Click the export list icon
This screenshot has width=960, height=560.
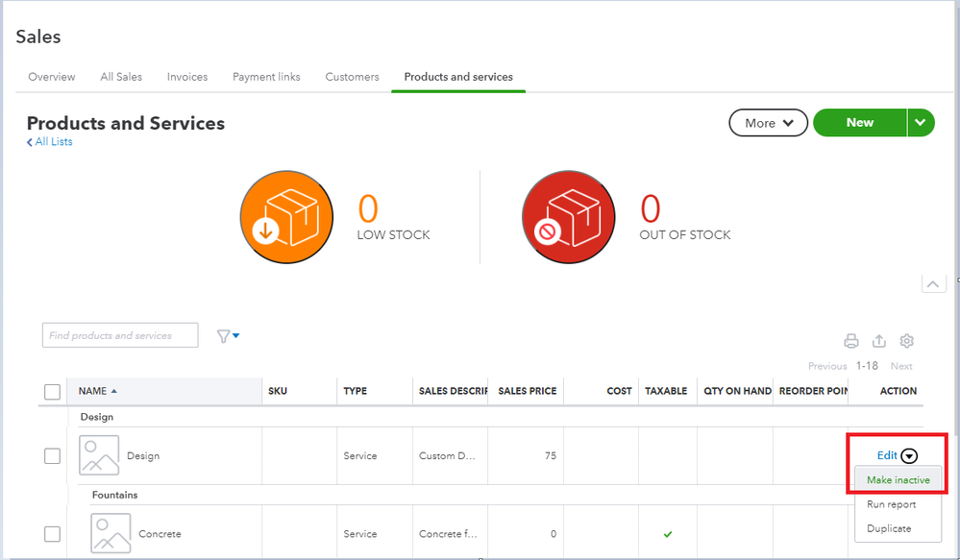point(878,341)
